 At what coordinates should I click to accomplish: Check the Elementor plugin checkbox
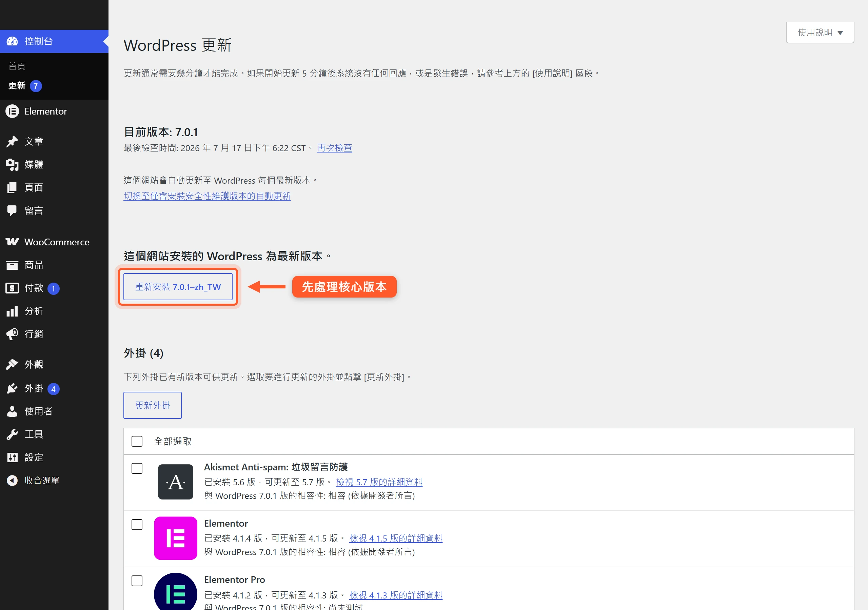pyautogui.click(x=137, y=525)
